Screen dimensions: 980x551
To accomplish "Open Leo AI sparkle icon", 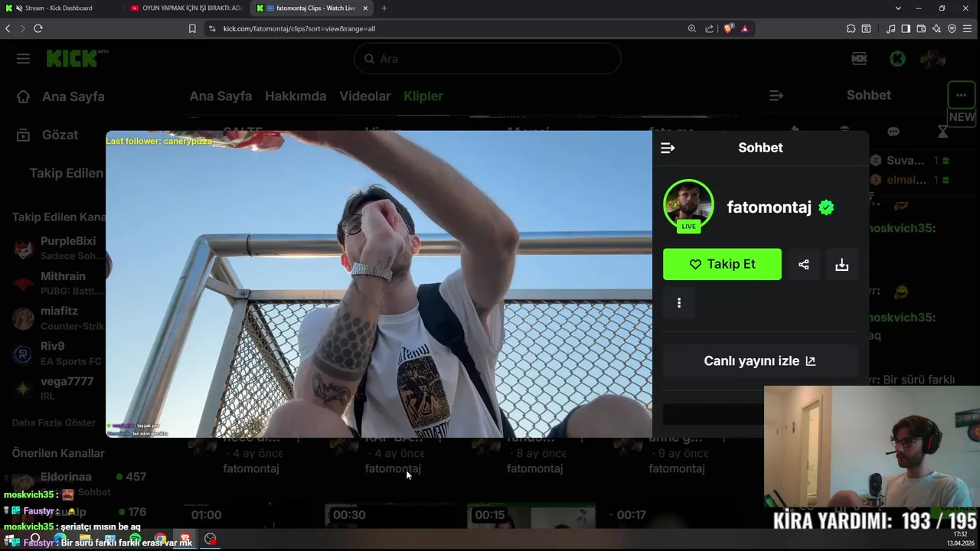I will (936, 28).
